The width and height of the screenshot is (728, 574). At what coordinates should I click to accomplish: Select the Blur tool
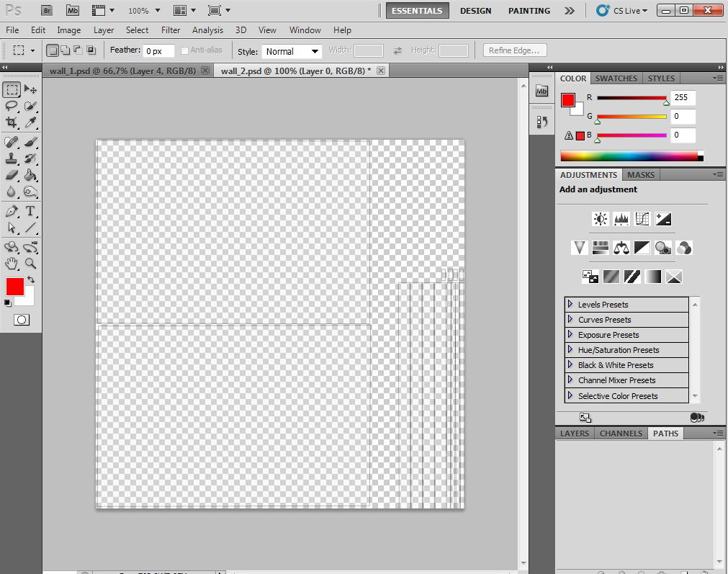[12, 192]
